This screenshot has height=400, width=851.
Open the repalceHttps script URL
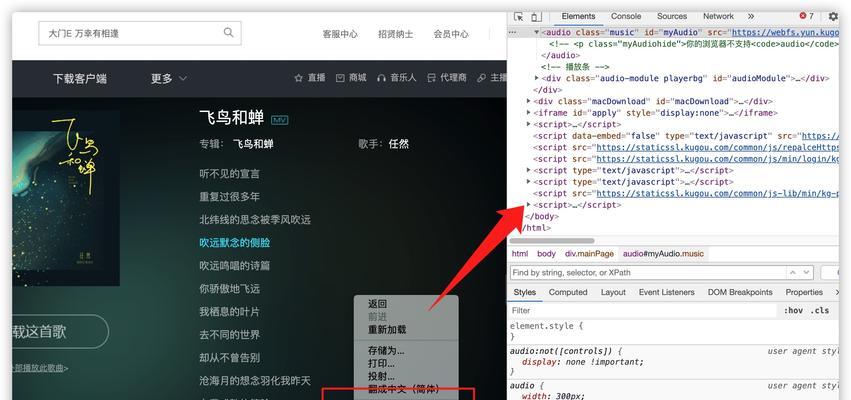pyautogui.click(x=717, y=147)
